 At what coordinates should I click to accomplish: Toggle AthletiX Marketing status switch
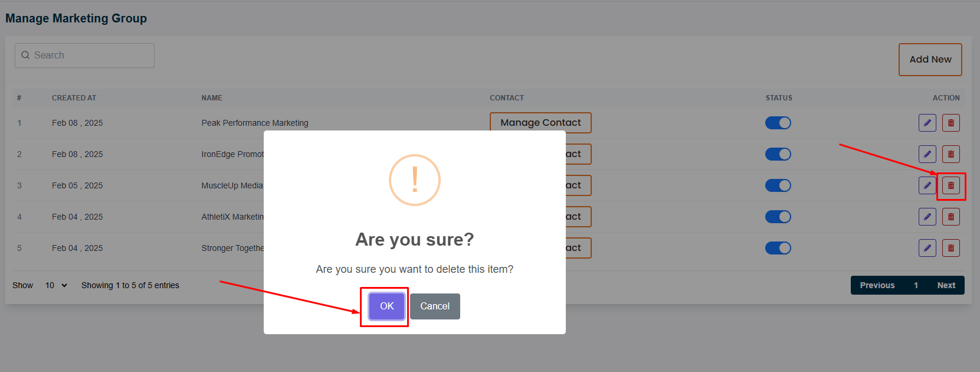778,217
